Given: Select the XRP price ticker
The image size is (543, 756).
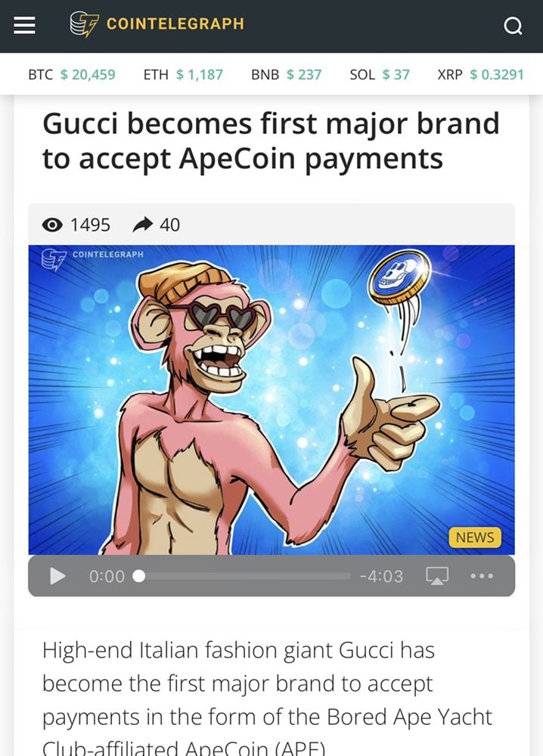Looking at the screenshot, I should point(480,74).
